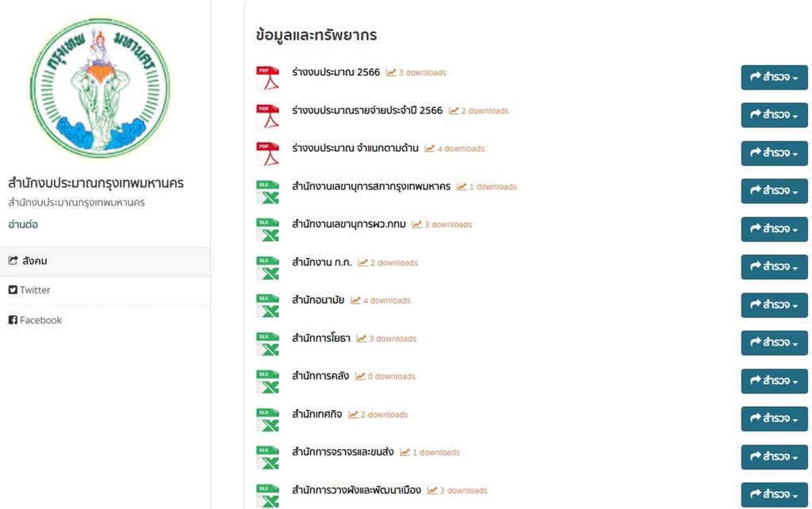Open สำรวจ dropdown for สำนักอนามัย
The height and width of the screenshot is (509, 812).
(x=774, y=305)
